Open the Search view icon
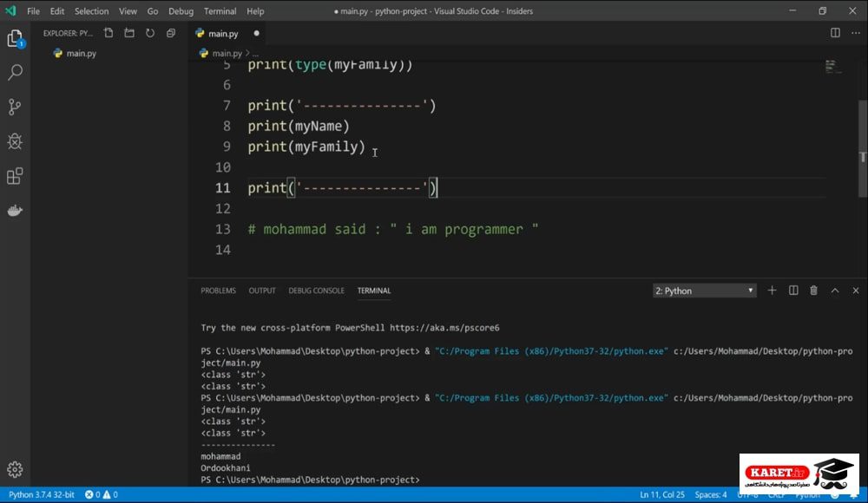This screenshot has width=868, height=503. coord(16,72)
